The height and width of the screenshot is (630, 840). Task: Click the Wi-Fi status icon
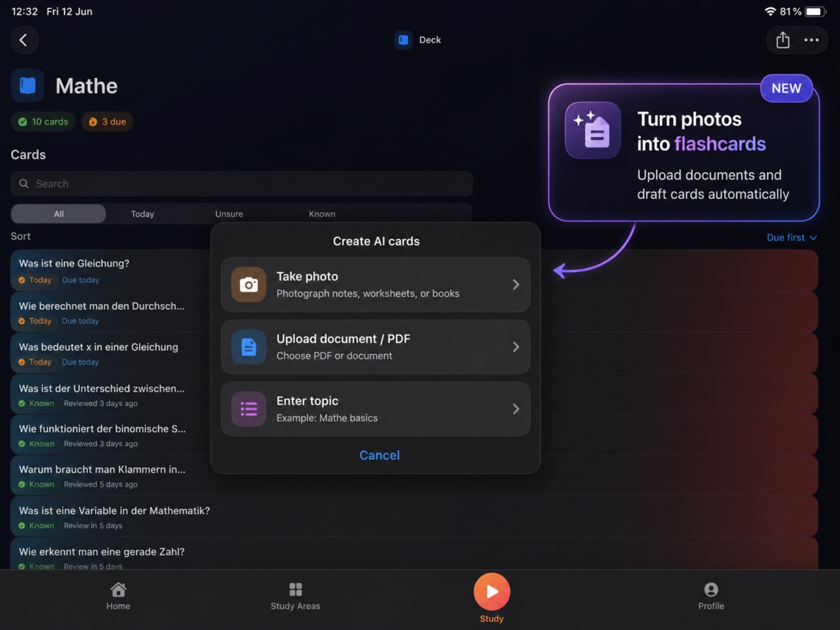point(770,12)
